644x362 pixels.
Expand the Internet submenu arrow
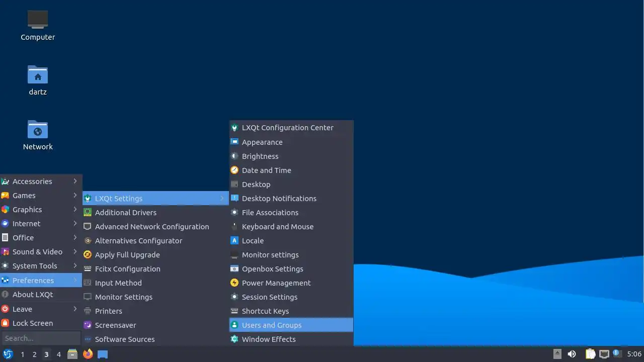click(x=75, y=224)
